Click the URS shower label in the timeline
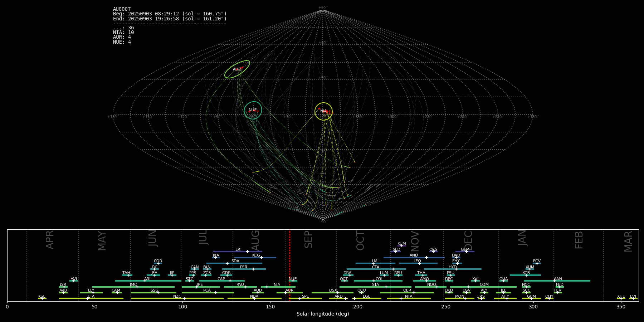 tap(480, 297)
